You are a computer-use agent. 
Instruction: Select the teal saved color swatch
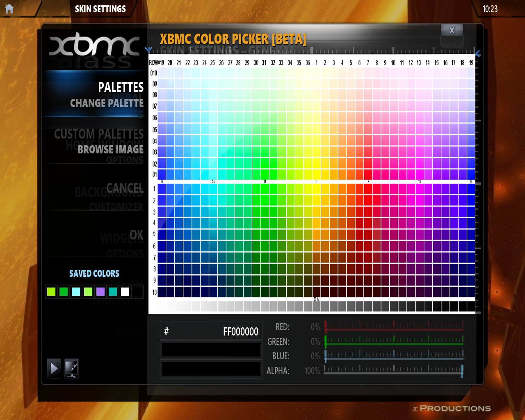pyautogui.click(x=113, y=292)
